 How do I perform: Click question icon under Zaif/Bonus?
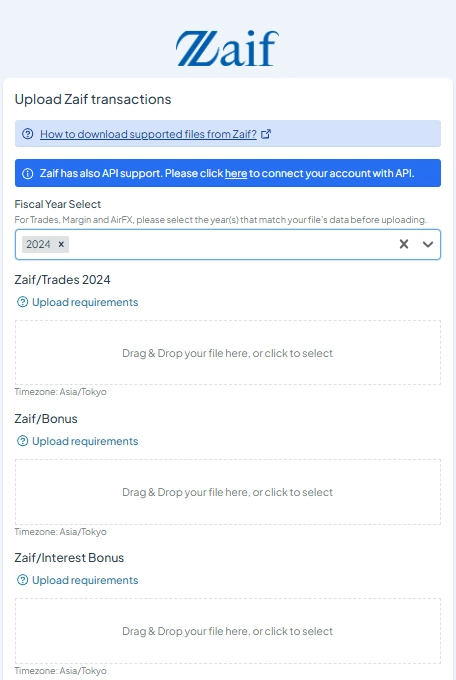(22, 441)
